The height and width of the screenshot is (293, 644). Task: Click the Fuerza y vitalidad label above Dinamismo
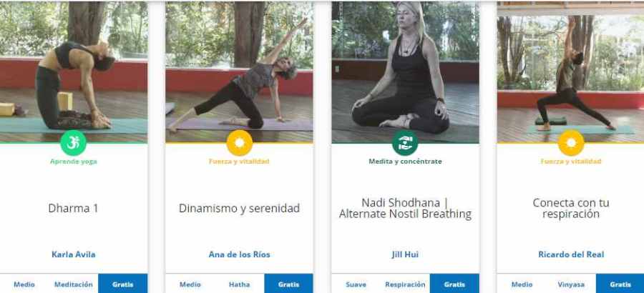click(x=240, y=162)
